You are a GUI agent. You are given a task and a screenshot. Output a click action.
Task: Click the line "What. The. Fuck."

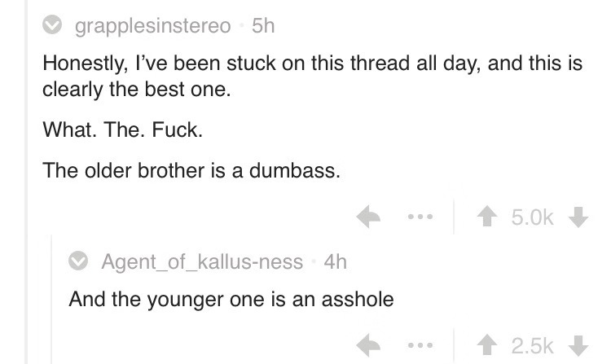click(122, 130)
